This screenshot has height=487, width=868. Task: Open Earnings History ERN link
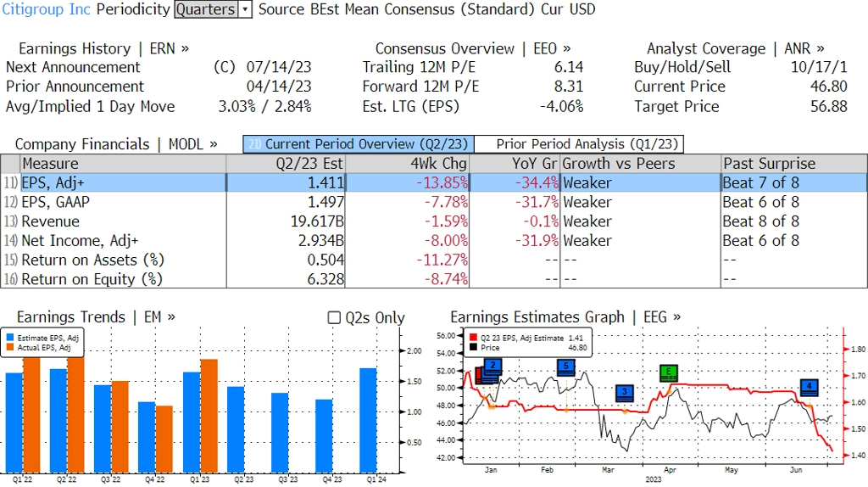[x=103, y=48]
